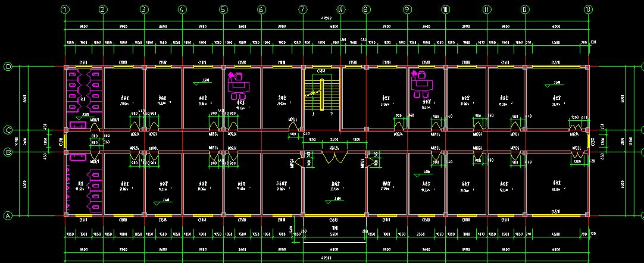Select grid axis bubble 13 at top
644x263 pixels.
(x=589, y=9)
